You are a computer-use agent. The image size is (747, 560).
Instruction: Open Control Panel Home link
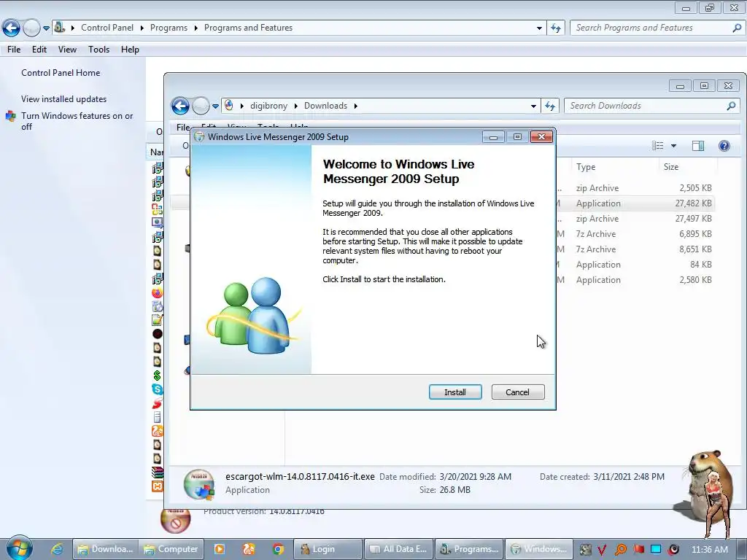(61, 73)
